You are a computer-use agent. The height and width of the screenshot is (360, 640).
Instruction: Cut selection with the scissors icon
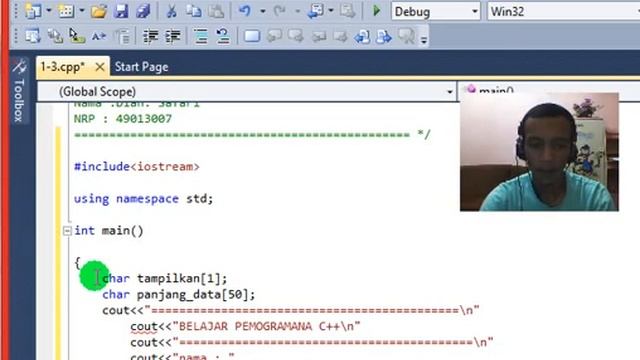172,11
